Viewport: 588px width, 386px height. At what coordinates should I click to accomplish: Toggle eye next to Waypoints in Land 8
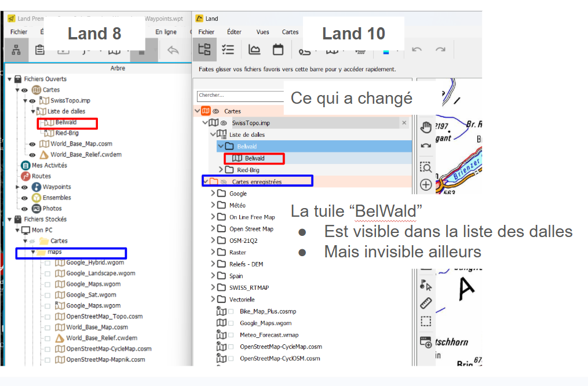coord(25,187)
